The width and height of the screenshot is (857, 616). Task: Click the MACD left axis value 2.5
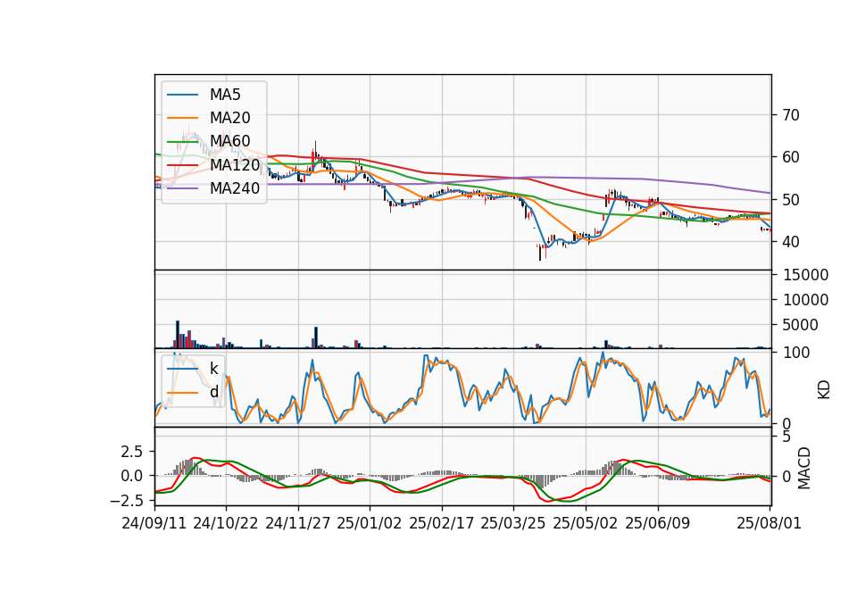132,452
